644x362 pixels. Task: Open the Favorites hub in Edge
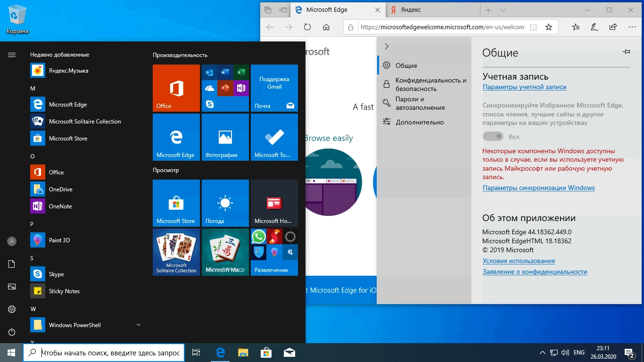click(576, 27)
